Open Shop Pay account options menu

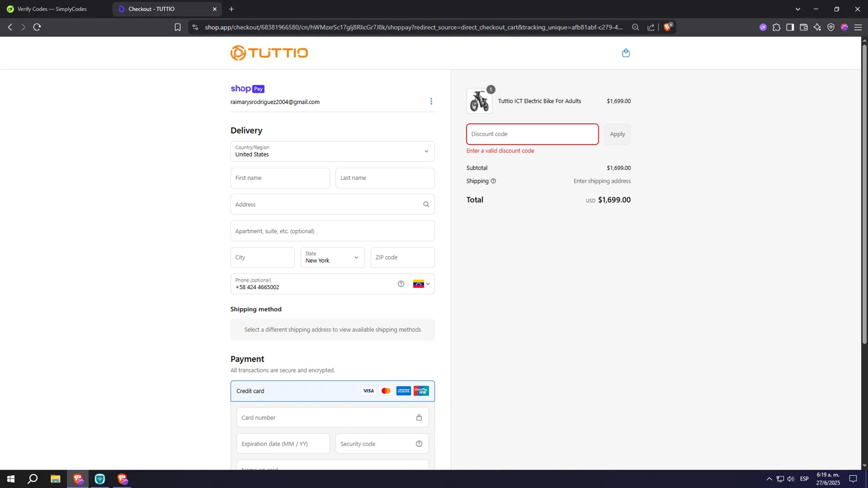[431, 102]
